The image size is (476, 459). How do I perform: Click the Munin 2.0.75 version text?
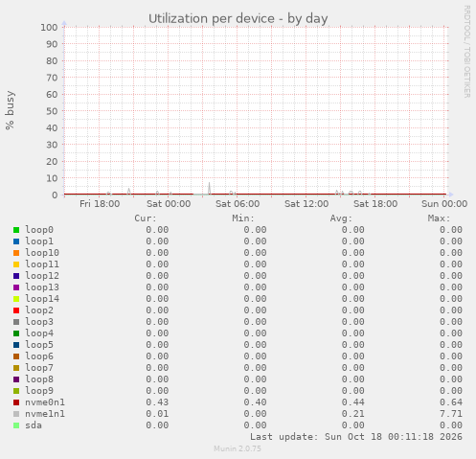click(238, 448)
